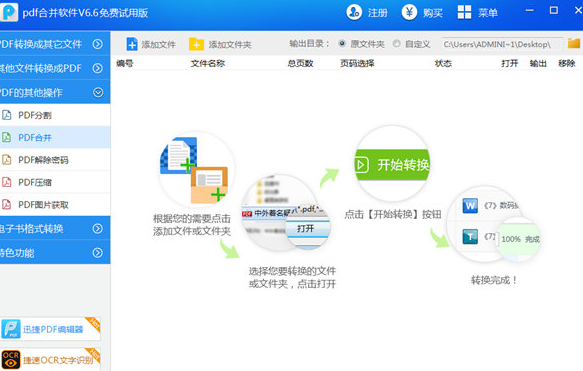Click the 打开 column header
Screen dimensions: 583x371
(x=509, y=63)
